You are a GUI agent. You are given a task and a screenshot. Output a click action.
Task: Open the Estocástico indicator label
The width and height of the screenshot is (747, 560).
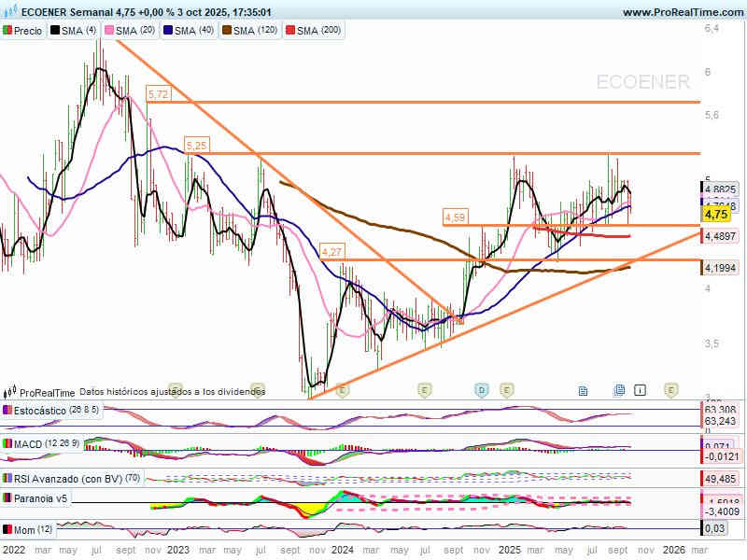tap(39, 411)
